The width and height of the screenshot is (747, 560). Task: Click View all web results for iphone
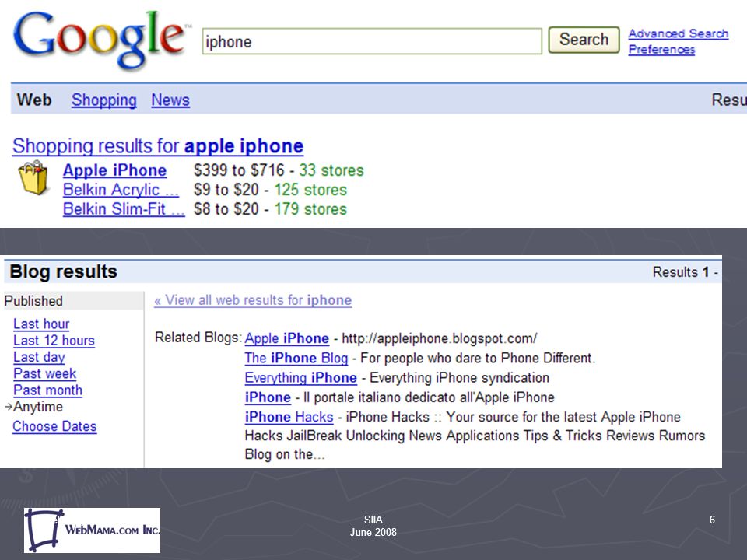coord(253,300)
